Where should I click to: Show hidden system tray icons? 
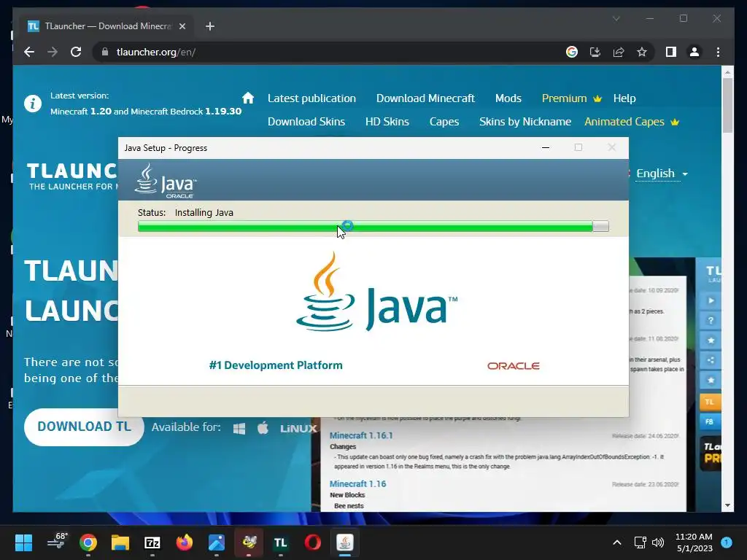pyautogui.click(x=616, y=542)
